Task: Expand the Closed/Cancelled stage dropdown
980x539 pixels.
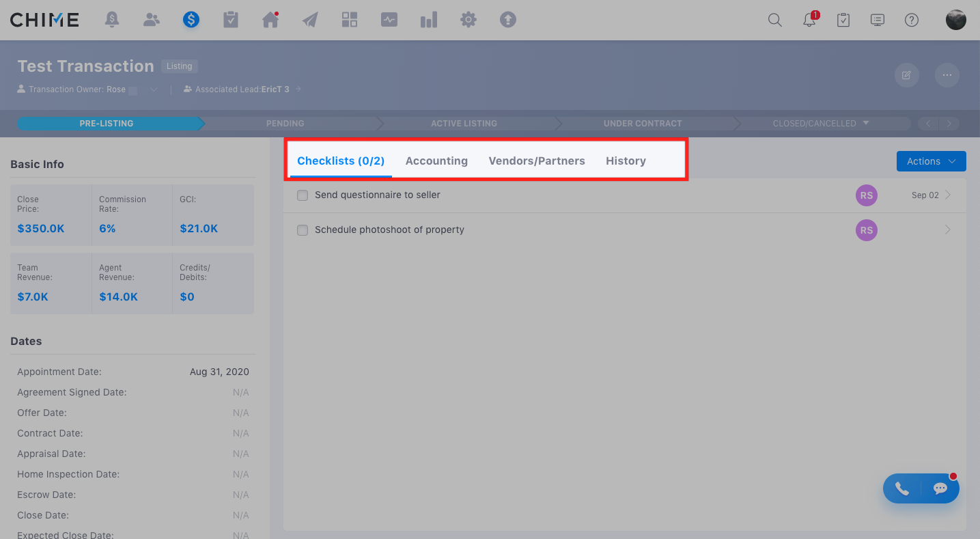Action: (866, 124)
